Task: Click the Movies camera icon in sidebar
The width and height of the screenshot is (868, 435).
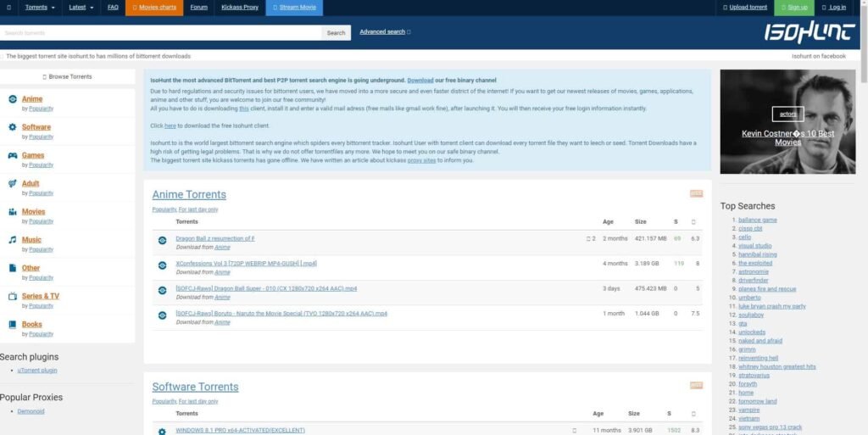Action: click(x=12, y=212)
